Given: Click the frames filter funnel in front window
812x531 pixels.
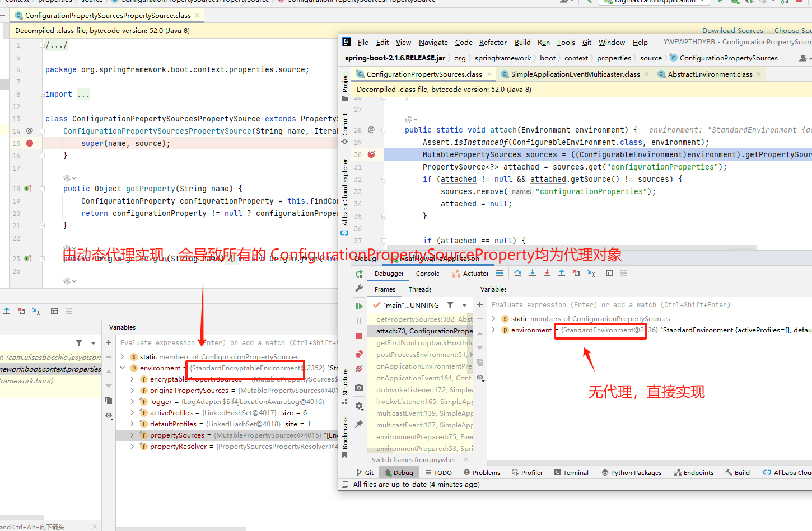Looking at the screenshot, I should [x=450, y=305].
